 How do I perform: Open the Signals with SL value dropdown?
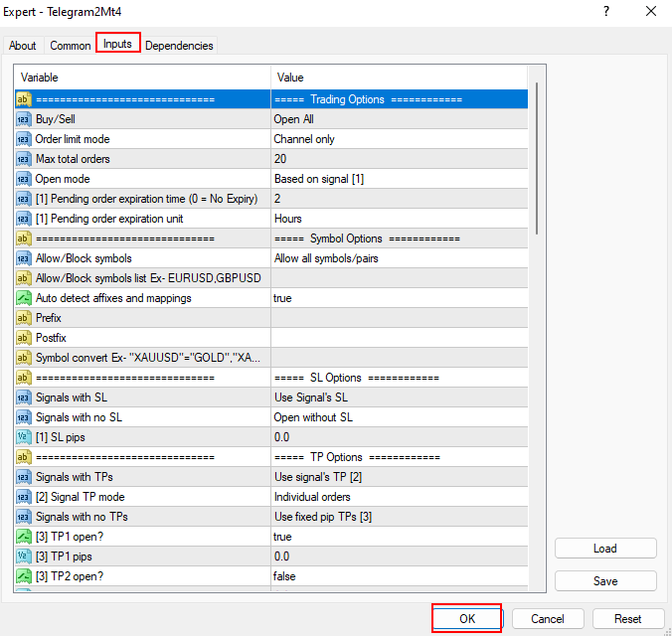click(x=398, y=397)
